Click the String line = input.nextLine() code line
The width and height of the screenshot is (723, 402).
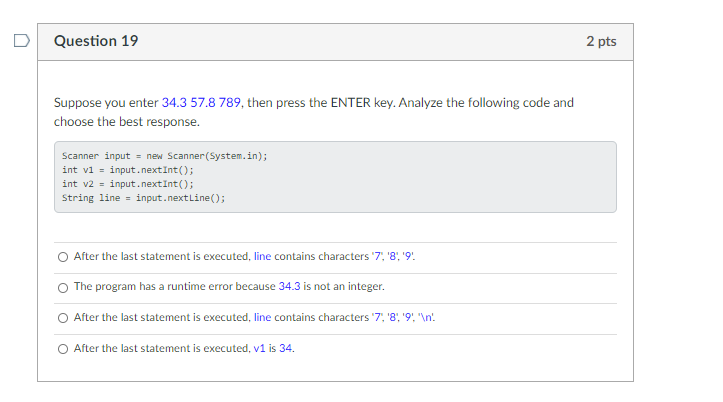(144, 198)
